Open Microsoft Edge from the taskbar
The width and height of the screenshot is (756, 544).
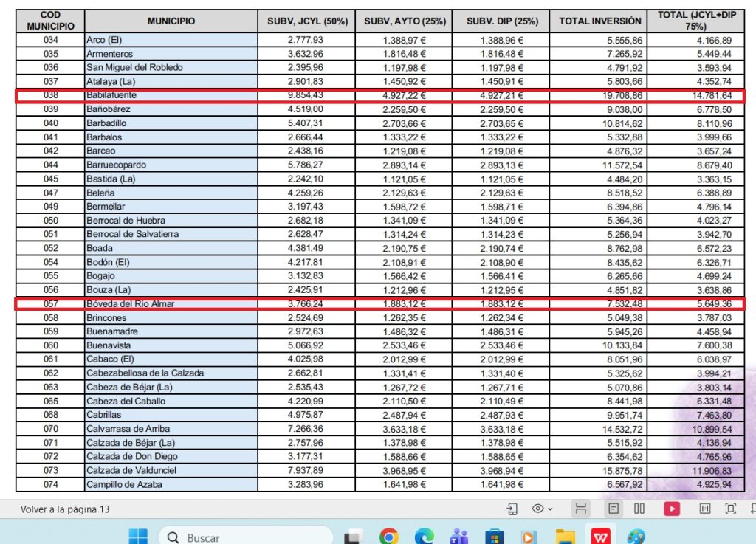[x=424, y=537]
